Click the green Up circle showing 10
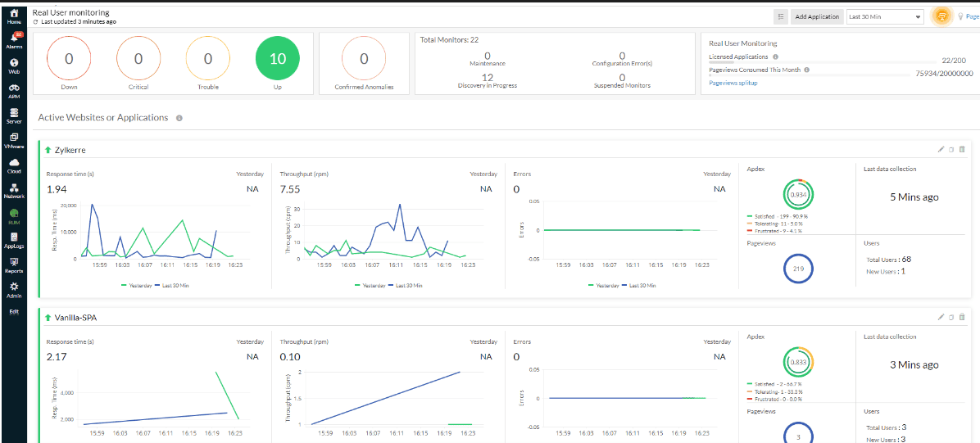This screenshot has height=443, width=980. click(x=278, y=59)
